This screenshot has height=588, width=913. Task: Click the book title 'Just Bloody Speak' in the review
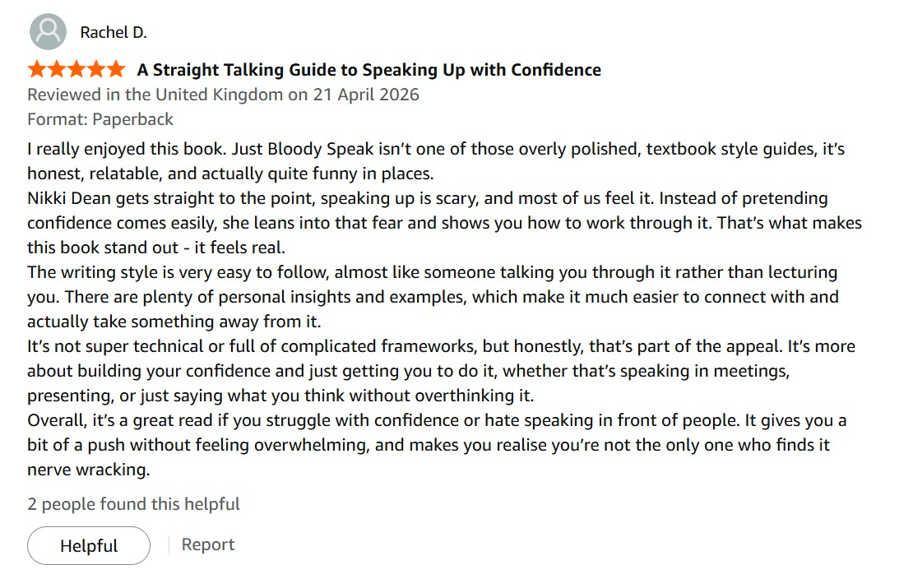303,149
